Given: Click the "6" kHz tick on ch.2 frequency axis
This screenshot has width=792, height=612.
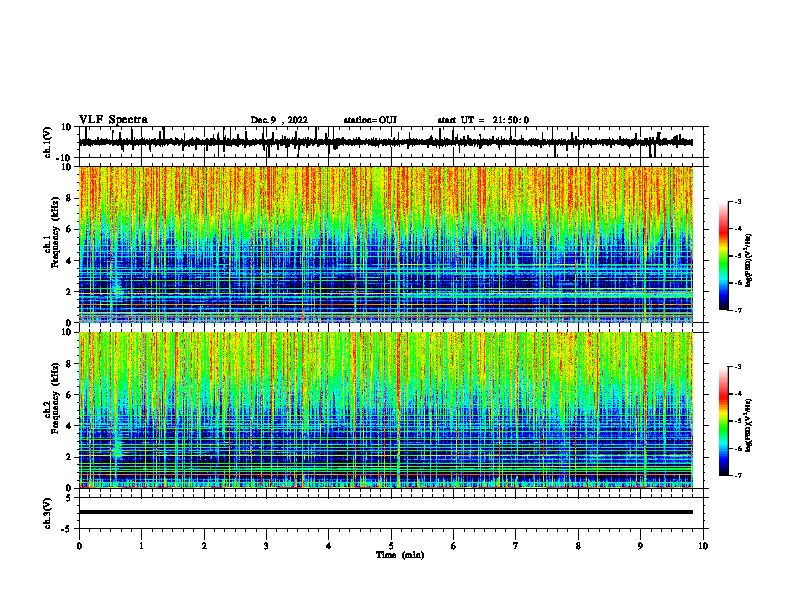Looking at the screenshot, I should pos(69,394).
